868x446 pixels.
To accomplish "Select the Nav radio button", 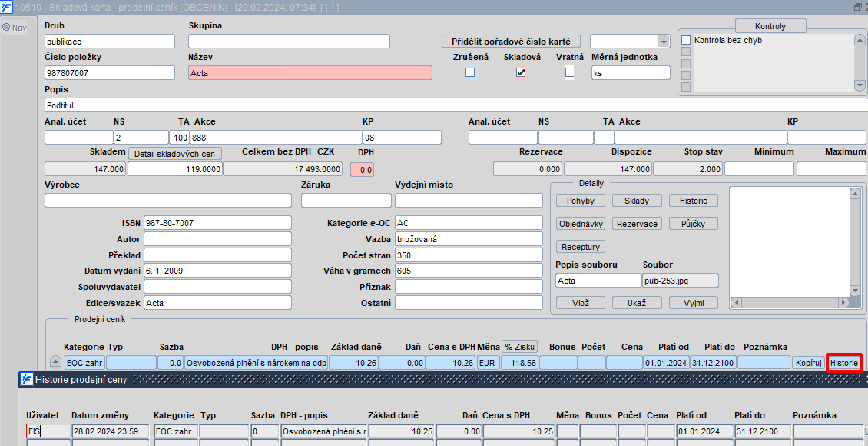I will 7,28.
